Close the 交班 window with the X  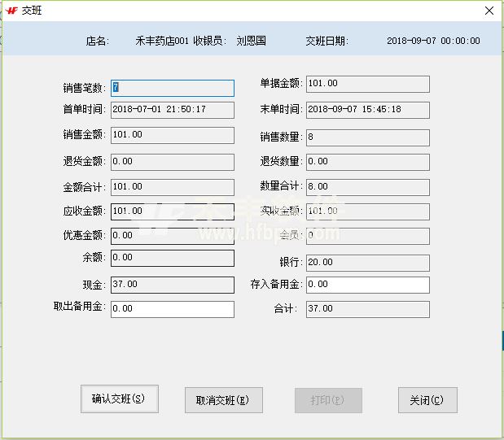point(489,11)
